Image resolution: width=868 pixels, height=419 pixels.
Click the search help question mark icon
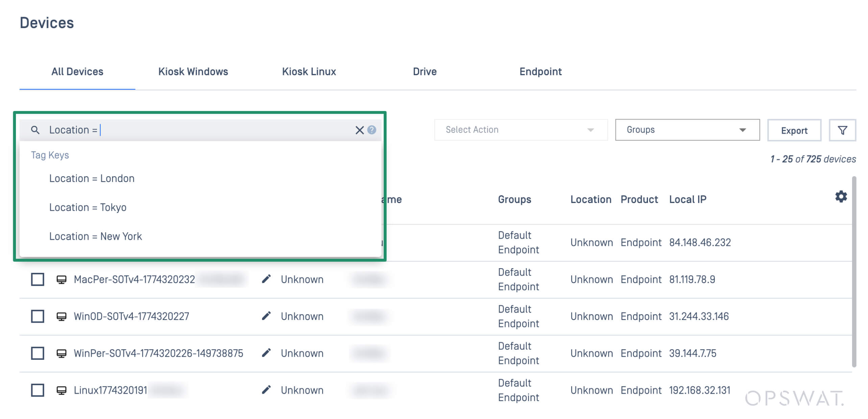click(371, 130)
